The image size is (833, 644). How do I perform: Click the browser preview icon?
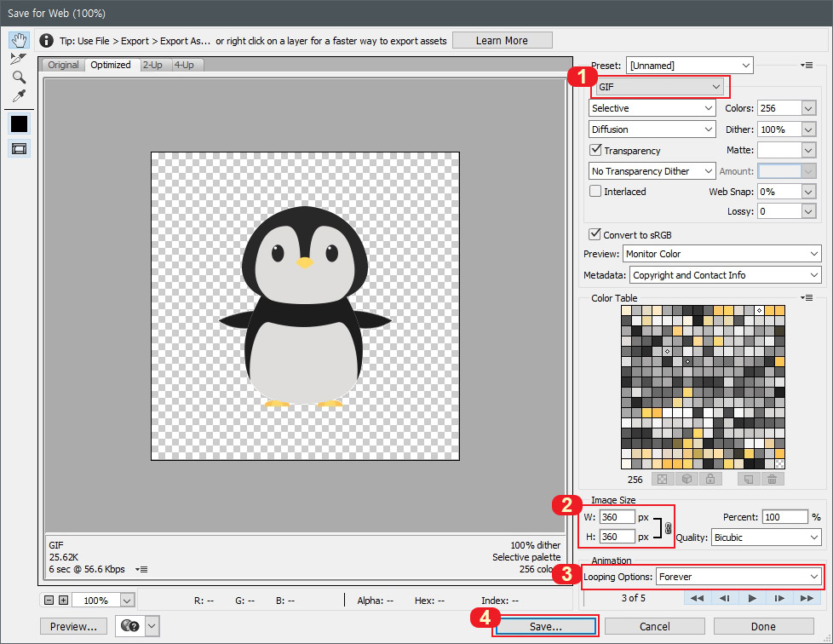(129, 626)
